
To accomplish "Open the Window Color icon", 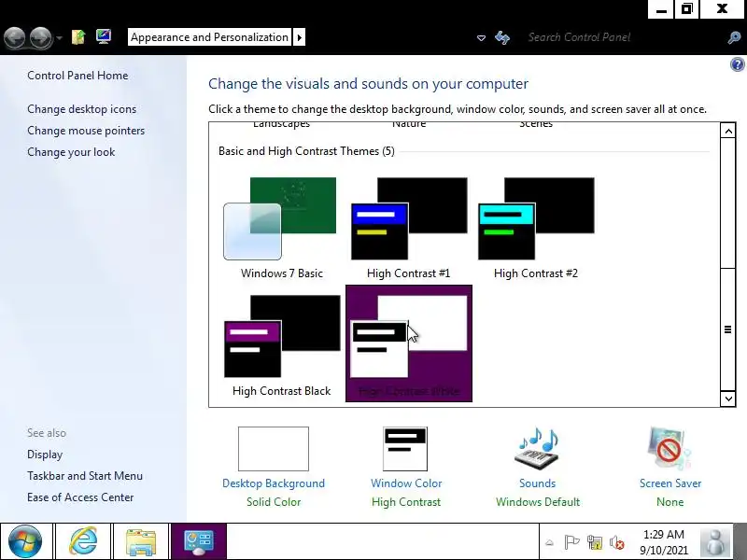I will (405, 449).
